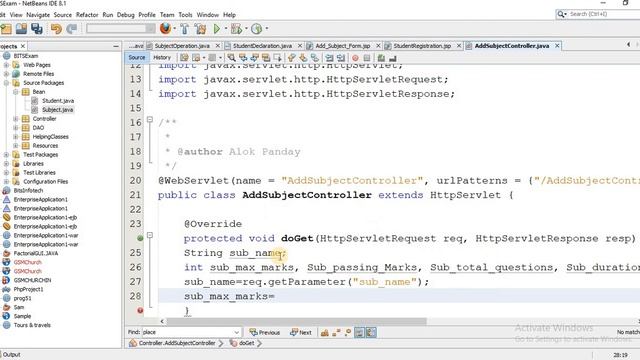Click the Redo arrow icon
Viewport: 640px width, 360px height.
[x=72, y=29]
